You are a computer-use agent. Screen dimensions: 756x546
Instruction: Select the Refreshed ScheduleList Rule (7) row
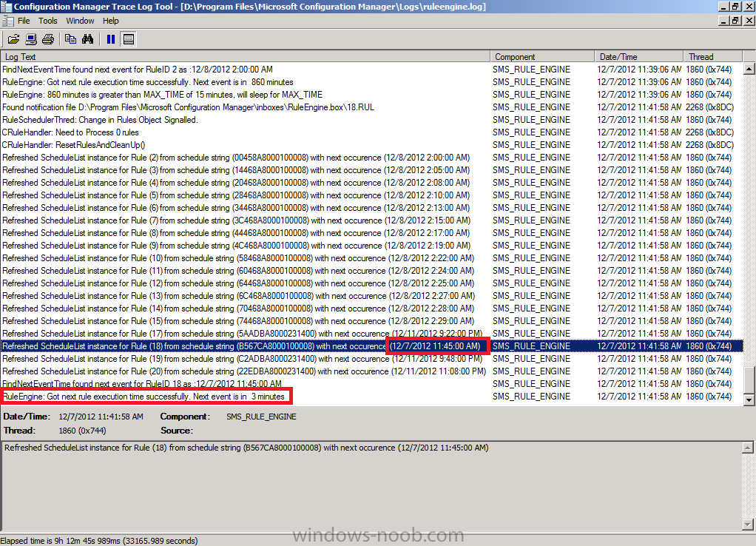tap(372, 220)
